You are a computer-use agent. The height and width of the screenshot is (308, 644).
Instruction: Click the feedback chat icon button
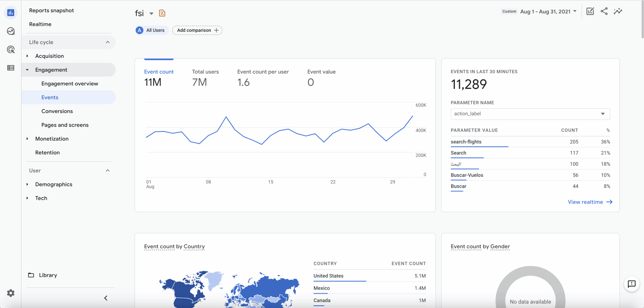pos(632,284)
